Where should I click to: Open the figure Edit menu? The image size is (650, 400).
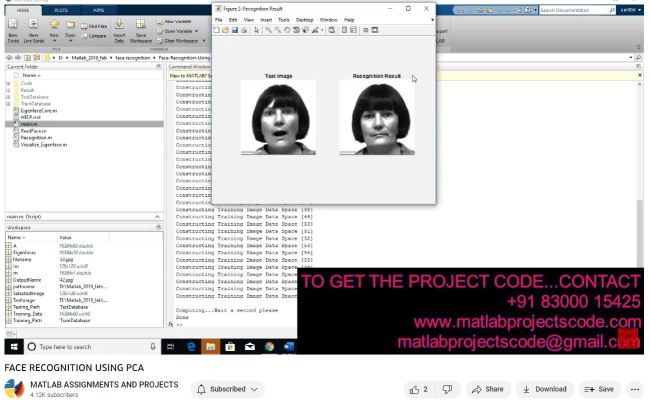pyautogui.click(x=233, y=20)
